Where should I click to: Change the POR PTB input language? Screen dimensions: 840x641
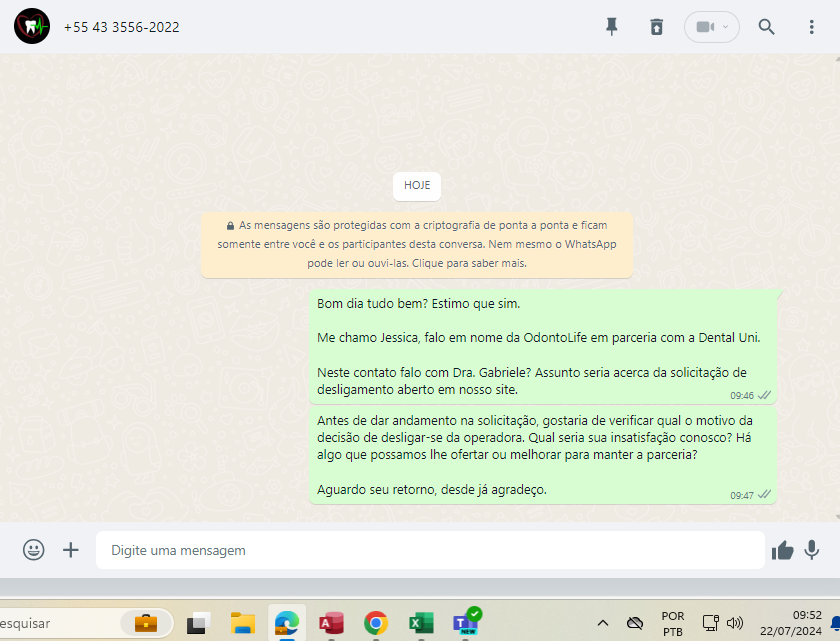pos(672,624)
